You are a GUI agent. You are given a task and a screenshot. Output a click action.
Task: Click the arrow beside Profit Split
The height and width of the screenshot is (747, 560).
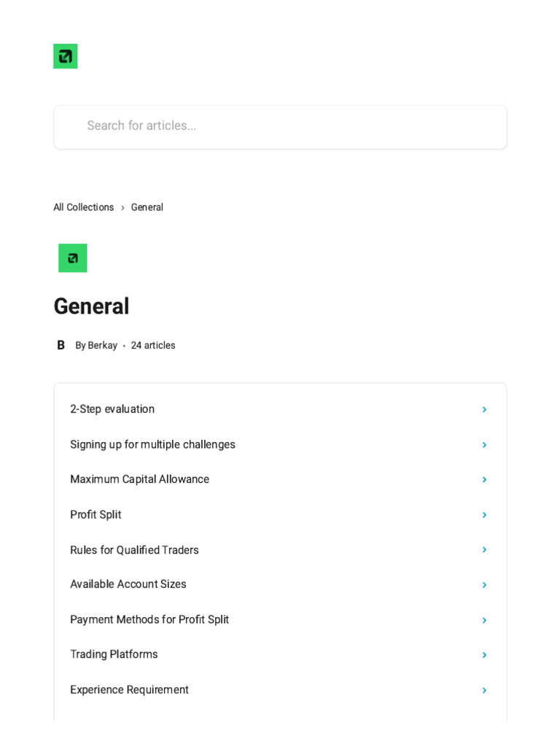[484, 515]
